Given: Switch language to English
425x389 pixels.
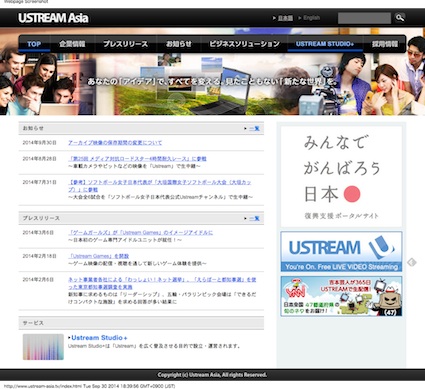Looking at the screenshot, I should pyautogui.click(x=312, y=18).
